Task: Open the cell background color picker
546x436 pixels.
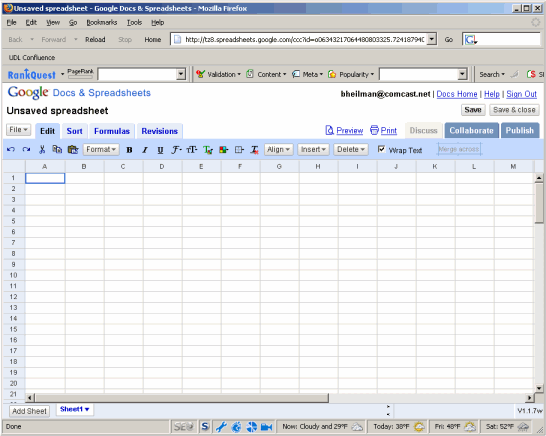Action: (224, 150)
